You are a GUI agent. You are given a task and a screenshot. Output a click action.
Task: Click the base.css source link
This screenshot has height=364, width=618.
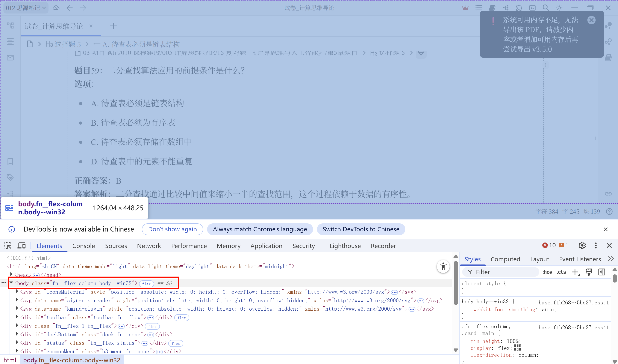[x=574, y=302]
